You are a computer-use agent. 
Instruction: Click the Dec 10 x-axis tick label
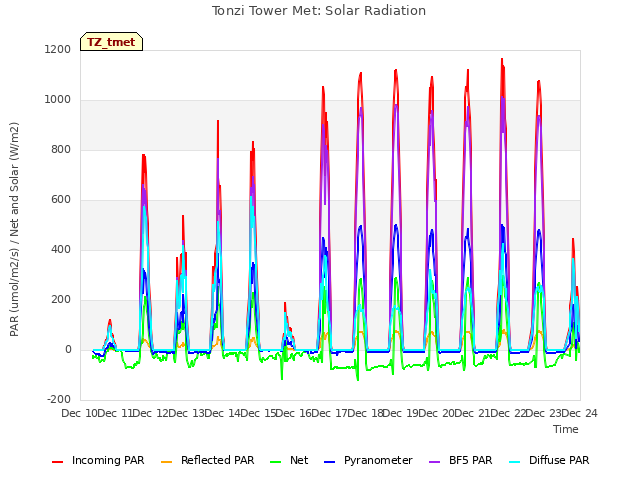(x=80, y=413)
